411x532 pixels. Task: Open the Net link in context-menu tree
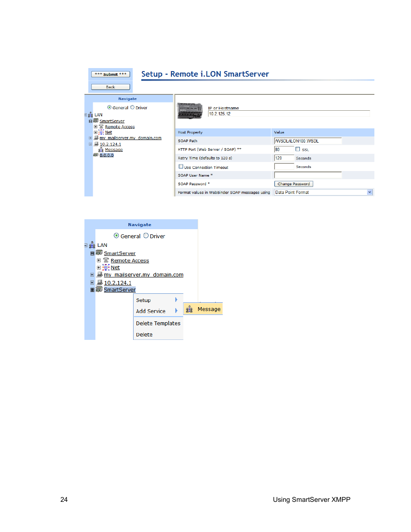click(x=115, y=268)
